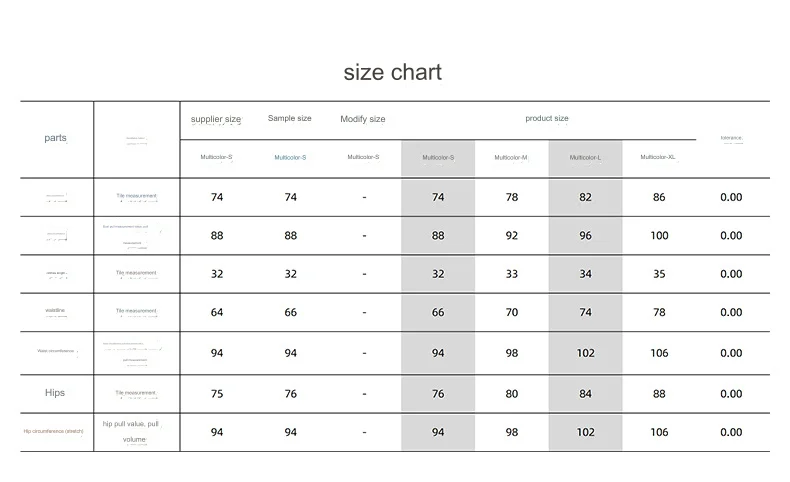
Task: Select the cell with value 82
Action: (x=585, y=197)
